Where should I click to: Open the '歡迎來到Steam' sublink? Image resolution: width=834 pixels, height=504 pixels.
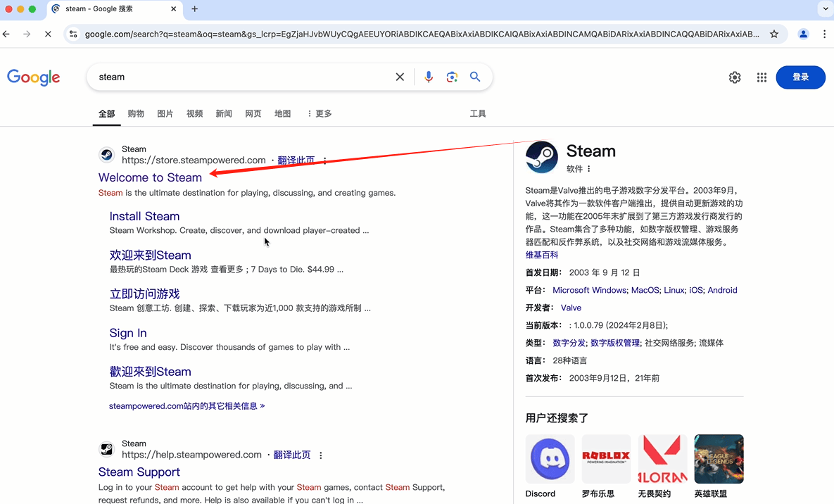[x=150, y=372]
